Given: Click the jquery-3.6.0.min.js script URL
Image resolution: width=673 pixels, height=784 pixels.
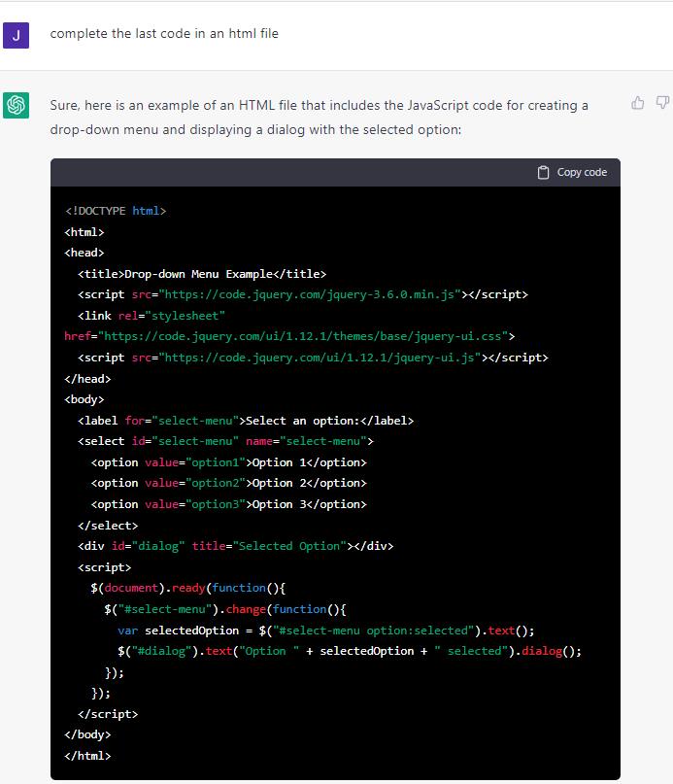Looking at the screenshot, I should tap(310, 294).
